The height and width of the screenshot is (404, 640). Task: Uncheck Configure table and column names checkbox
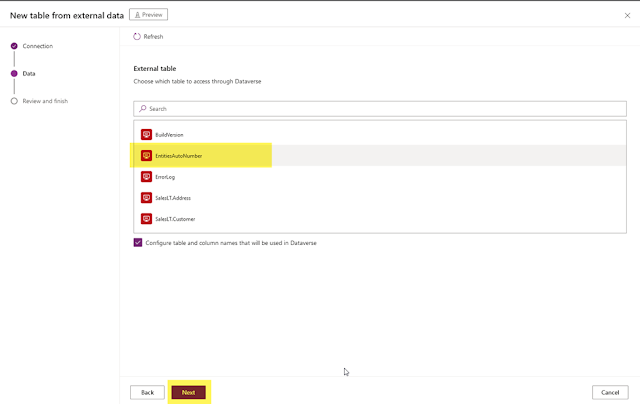[x=138, y=243]
